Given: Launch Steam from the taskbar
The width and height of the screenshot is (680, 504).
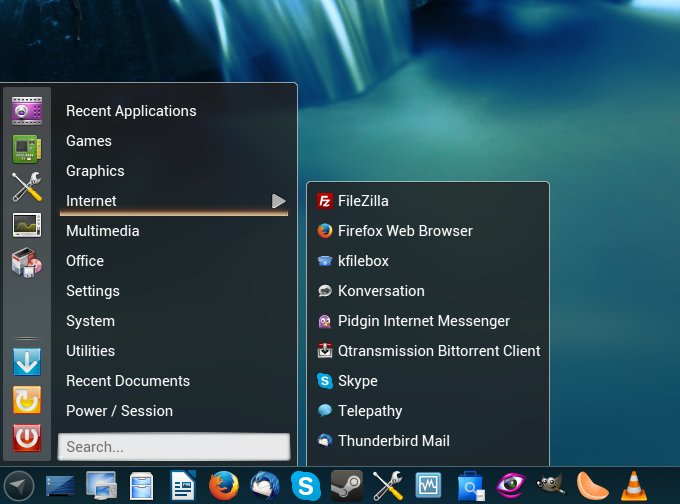Looking at the screenshot, I should [347, 486].
